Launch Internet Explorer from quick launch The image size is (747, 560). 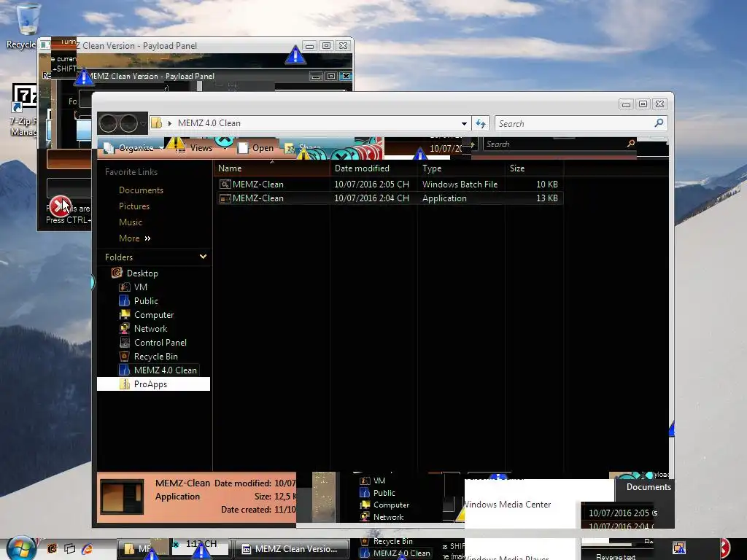(88, 548)
